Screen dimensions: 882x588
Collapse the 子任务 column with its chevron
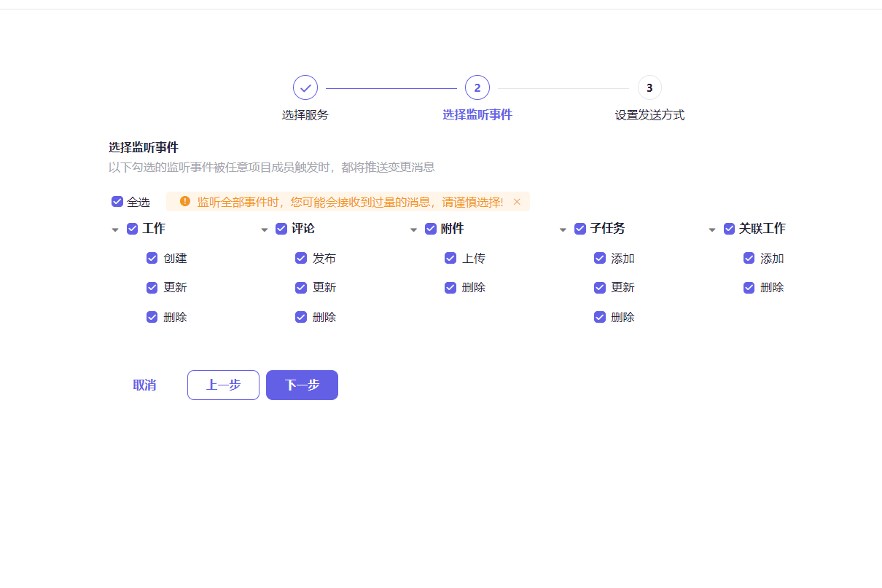coord(563,229)
